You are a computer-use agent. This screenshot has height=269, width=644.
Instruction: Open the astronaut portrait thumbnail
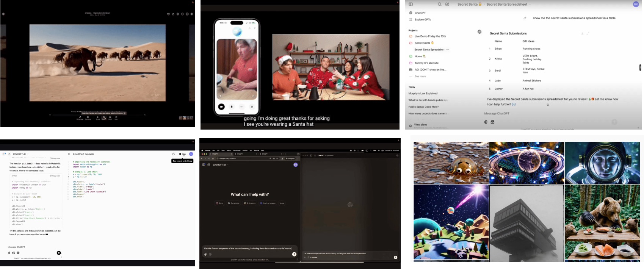pyautogui.click(x=602, y=163)
